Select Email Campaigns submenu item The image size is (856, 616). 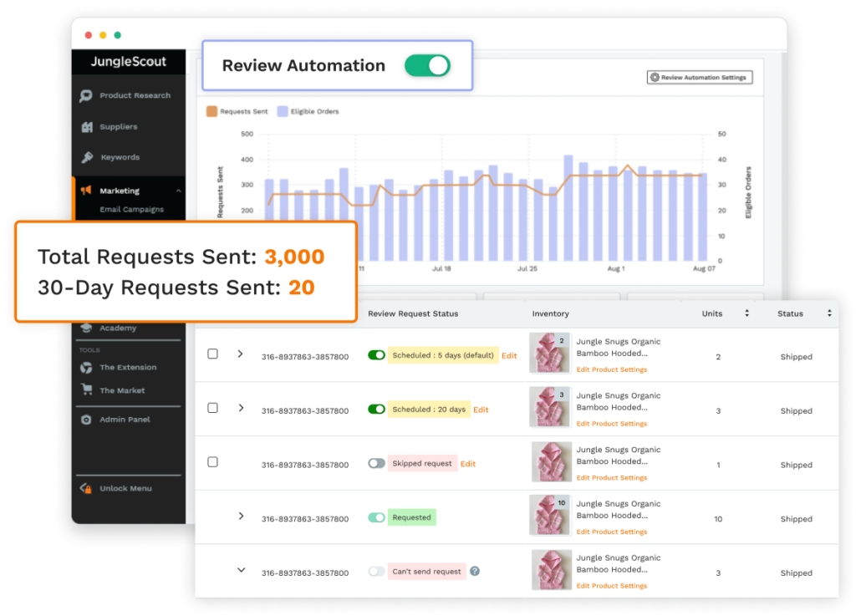click(131, 210)
